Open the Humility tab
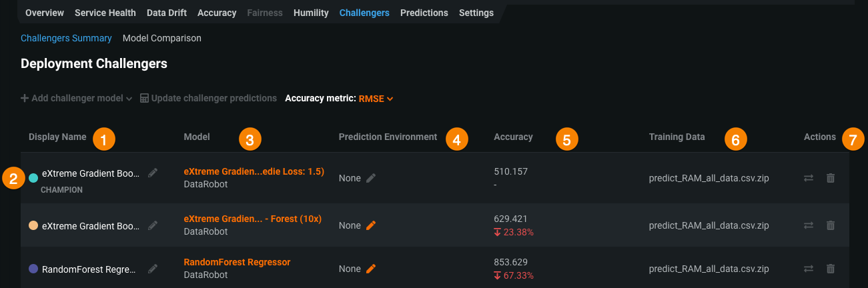Image resolution: width=868 pixels, height=288 pixels. point(311,13)
